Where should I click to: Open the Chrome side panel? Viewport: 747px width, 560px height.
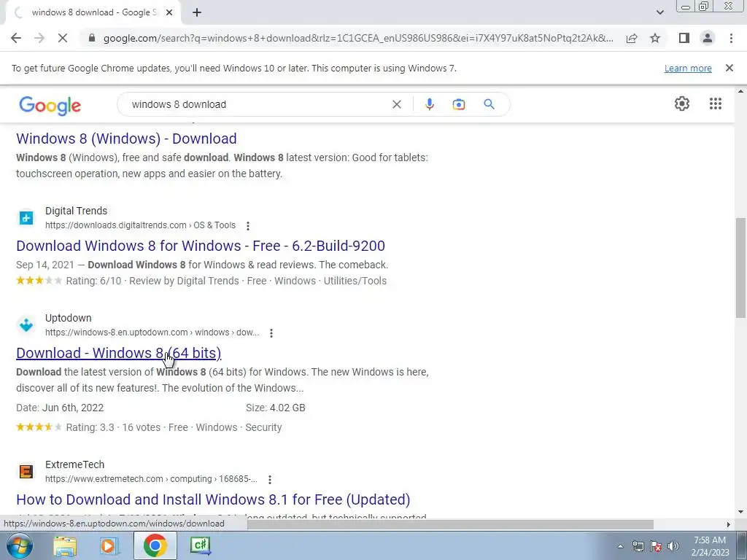(684, 38)
